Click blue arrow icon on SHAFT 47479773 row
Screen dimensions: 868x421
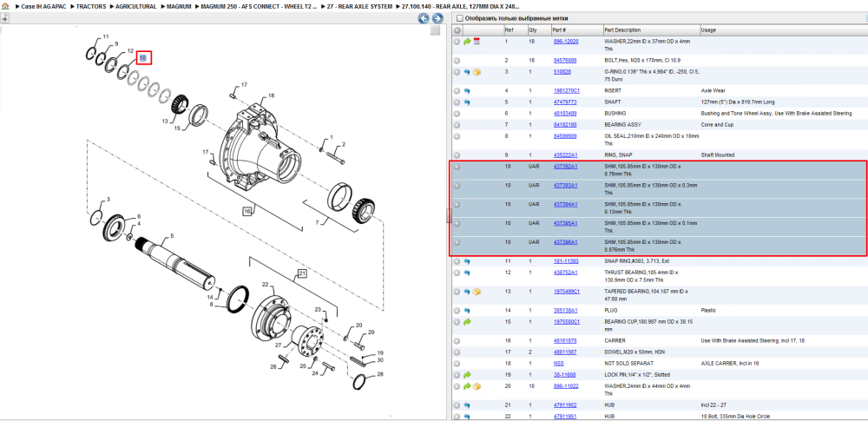[467, 102]
